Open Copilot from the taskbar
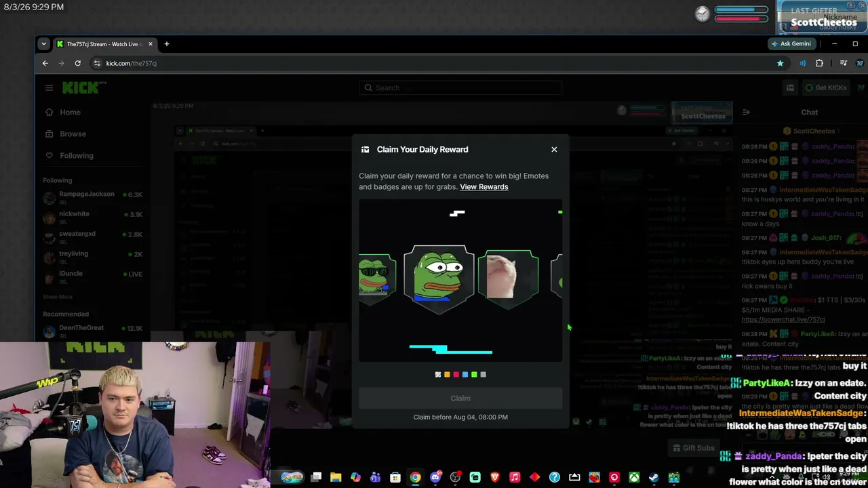The width and height of the screenshot is (868, 488). (x=355, y=477)
